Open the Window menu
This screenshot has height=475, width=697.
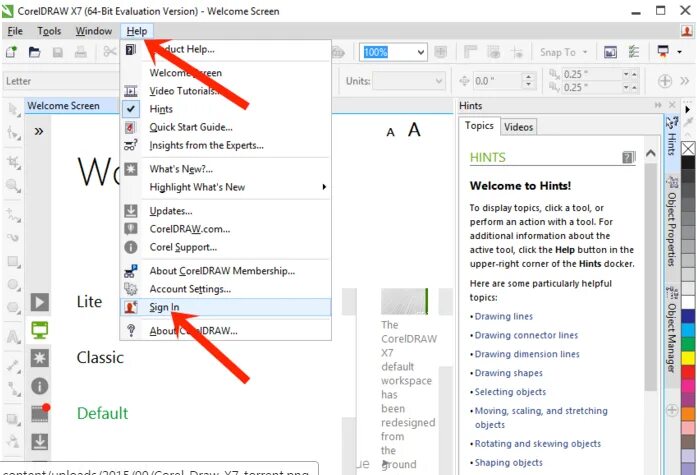point(94,31)
